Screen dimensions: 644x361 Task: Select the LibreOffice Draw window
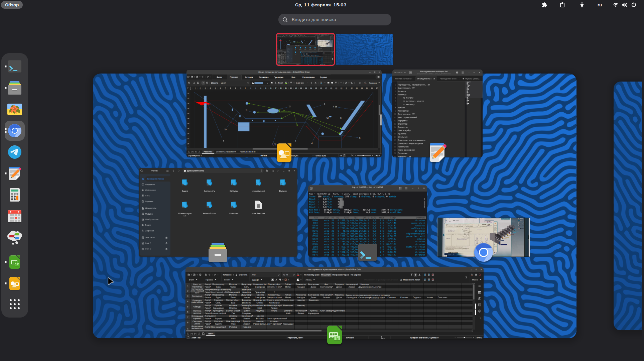(283, 114)
